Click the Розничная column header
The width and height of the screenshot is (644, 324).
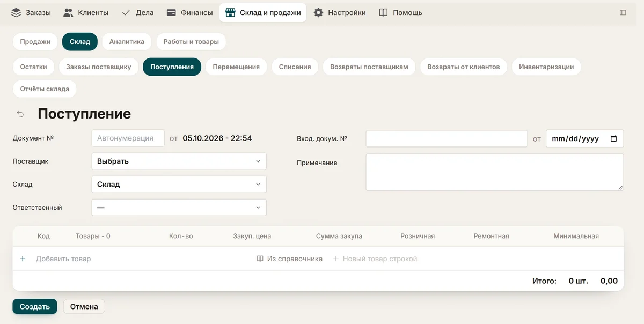click(418, 236)
